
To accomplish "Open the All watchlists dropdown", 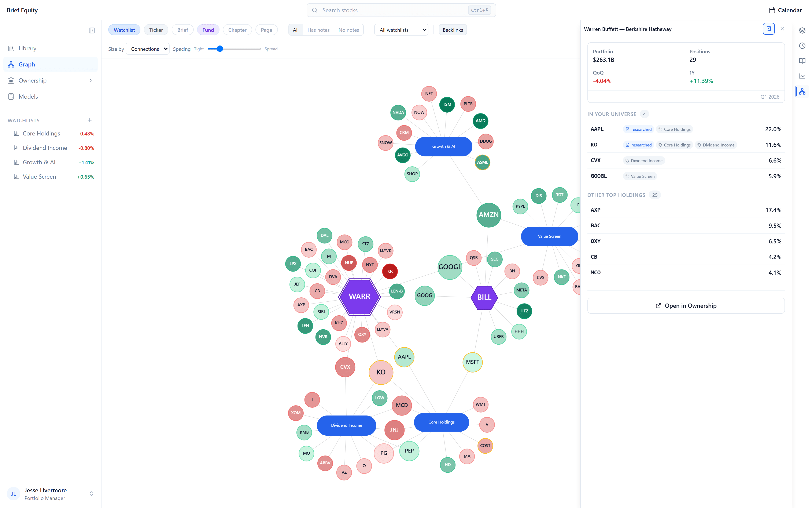I will point(401,30).
